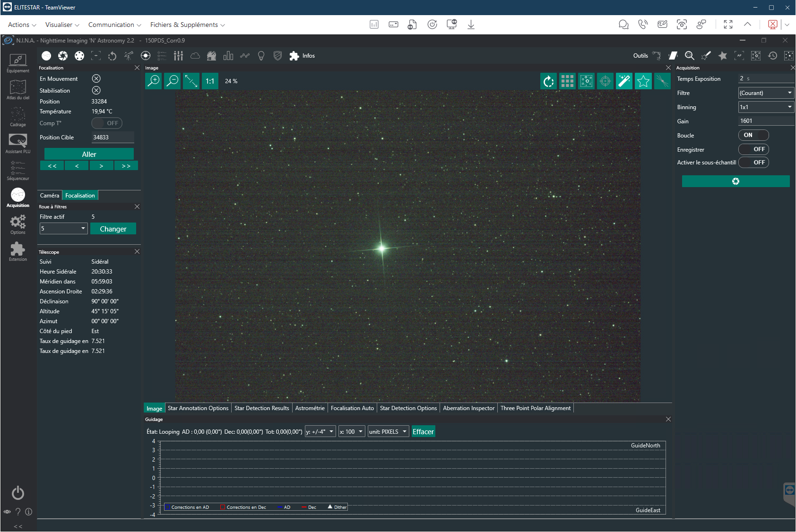Toggle the crosshair overlay icon
The width and height of the screenshot is (796, 532).
point(605,81)
